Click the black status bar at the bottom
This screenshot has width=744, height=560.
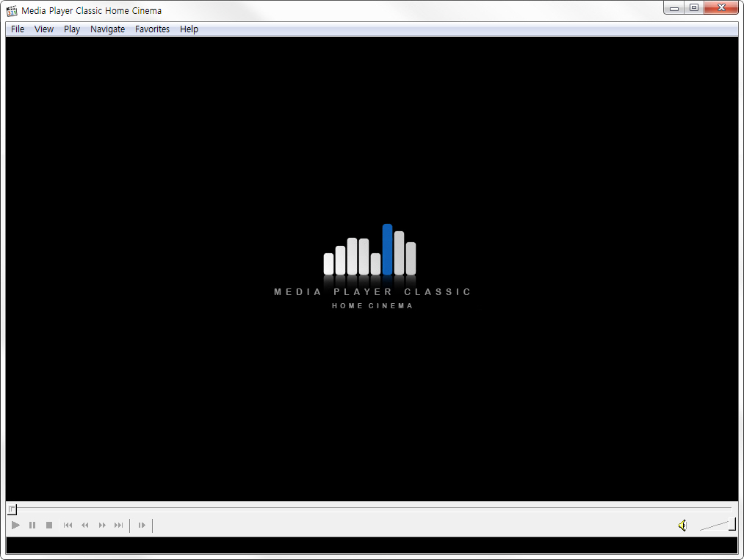(x=372, y=545)
